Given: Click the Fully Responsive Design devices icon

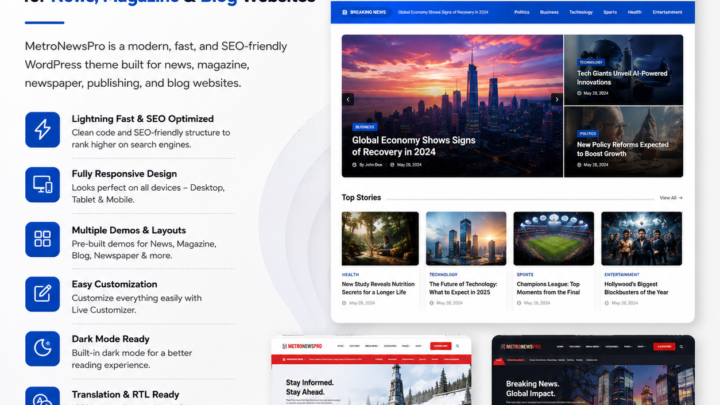Looking at the screenshot, I should tap(42, 185).
